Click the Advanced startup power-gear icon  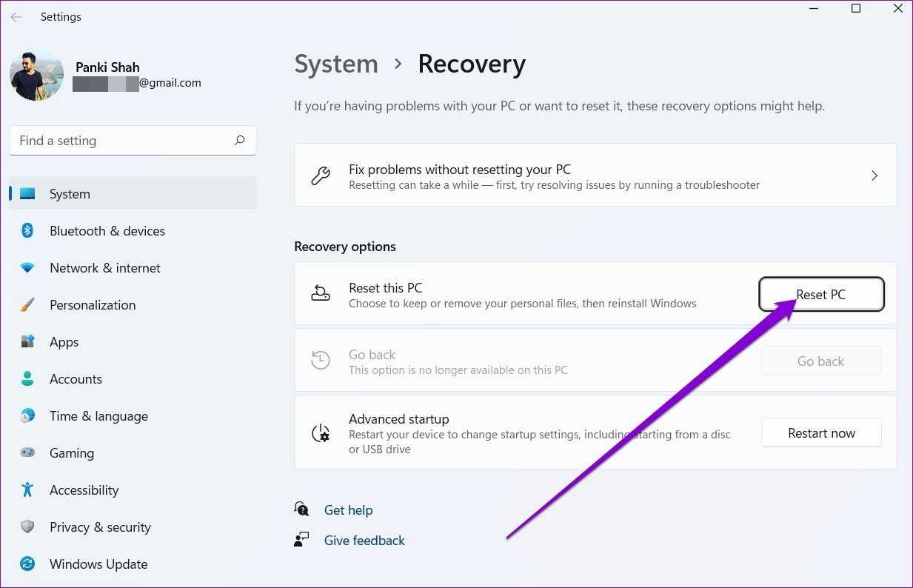[x=321, y=433]
